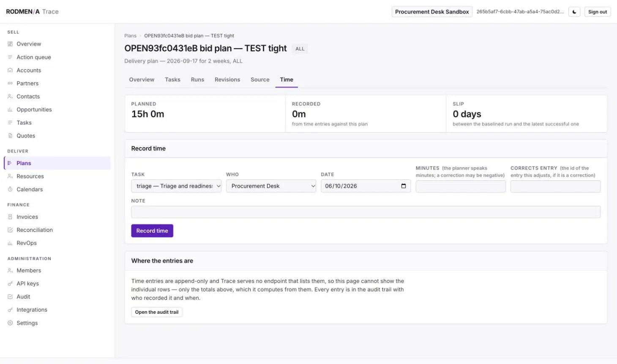This screenshot has height=364, width=617.
Task: Open the plan Overview tab
Action: pos(142,79)
